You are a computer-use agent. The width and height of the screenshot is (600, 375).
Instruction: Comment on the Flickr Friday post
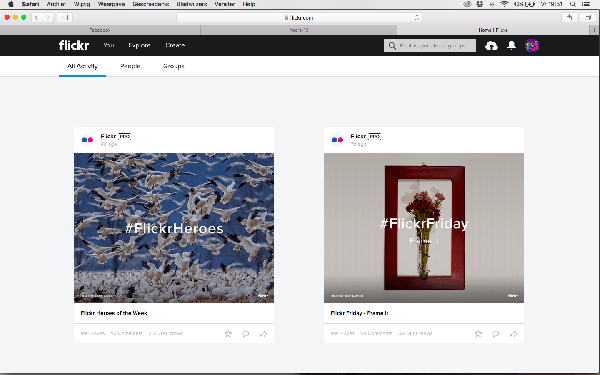(496, 334)
